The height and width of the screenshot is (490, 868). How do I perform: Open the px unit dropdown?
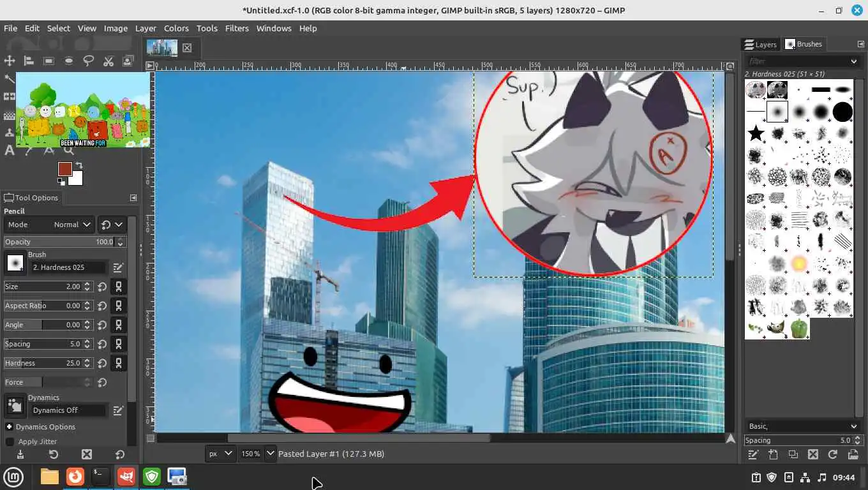[x=221, y=454]
